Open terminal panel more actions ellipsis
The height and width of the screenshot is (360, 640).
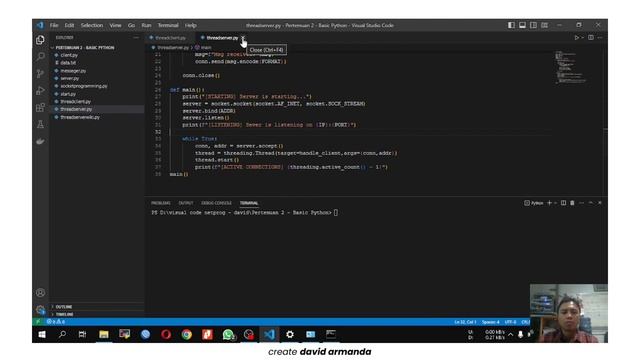582,203
